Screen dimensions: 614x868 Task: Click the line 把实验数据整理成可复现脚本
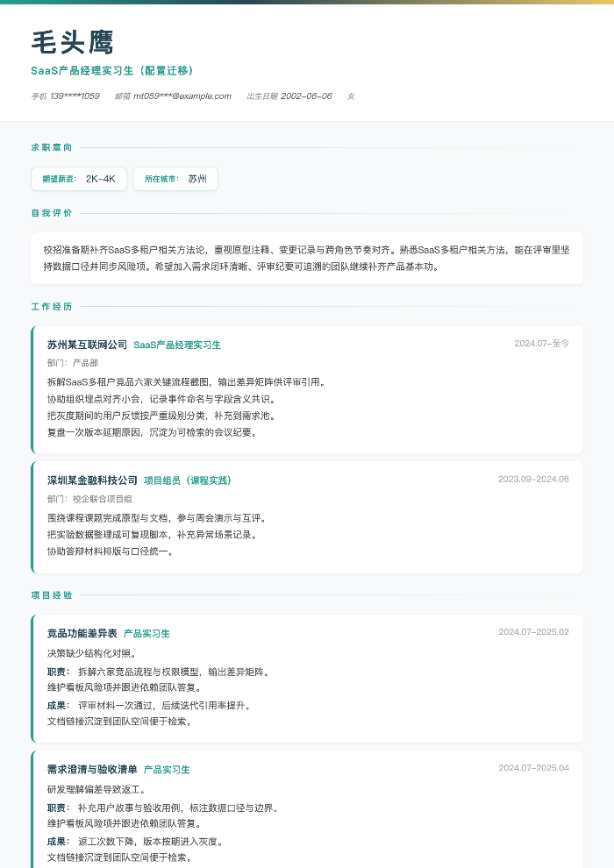(153, 535)
